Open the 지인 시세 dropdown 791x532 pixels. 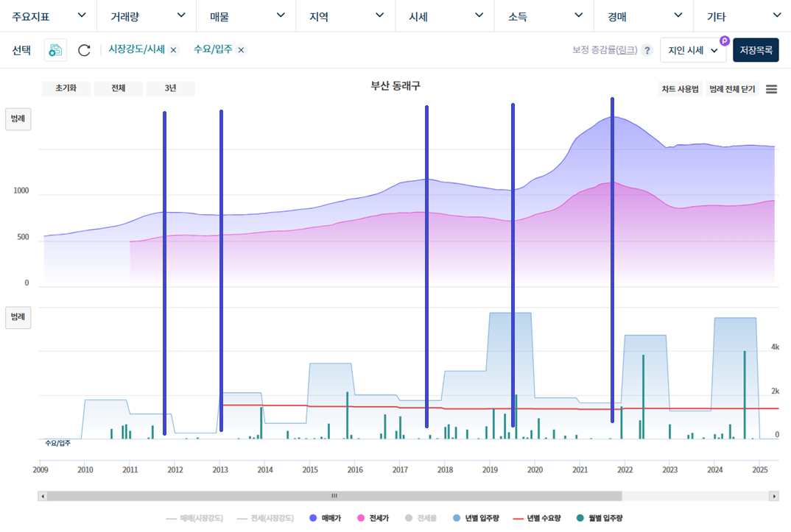[x=692, y=50]
